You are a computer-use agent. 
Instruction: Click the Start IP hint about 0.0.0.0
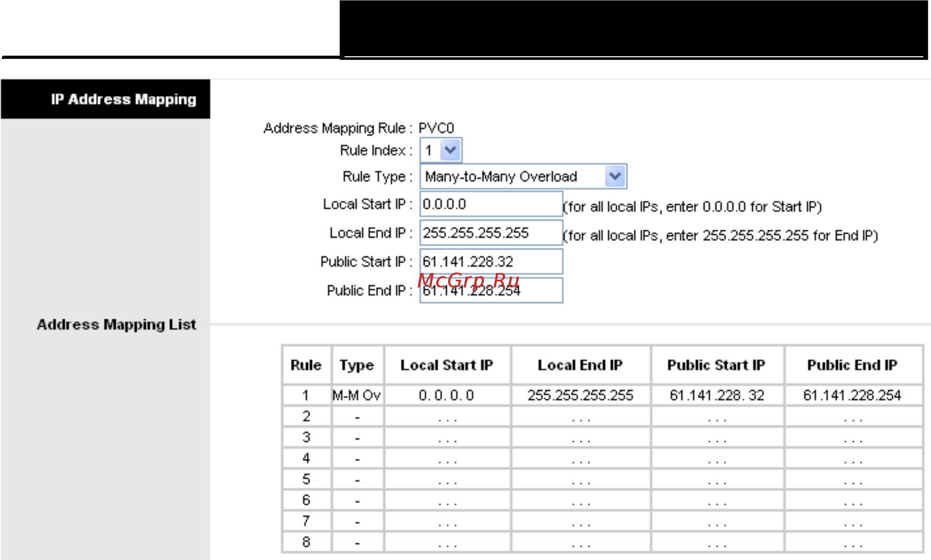click(692, 207)
